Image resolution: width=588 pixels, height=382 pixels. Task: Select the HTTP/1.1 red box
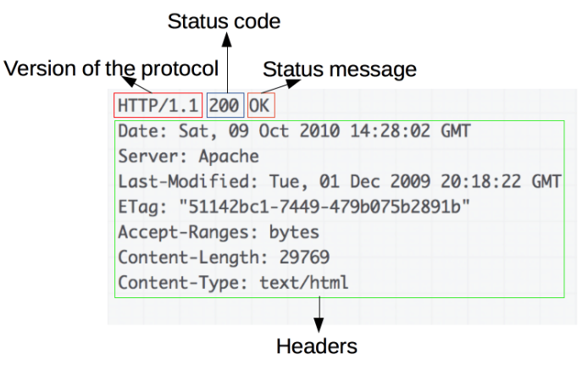click(x=159, y=106)
